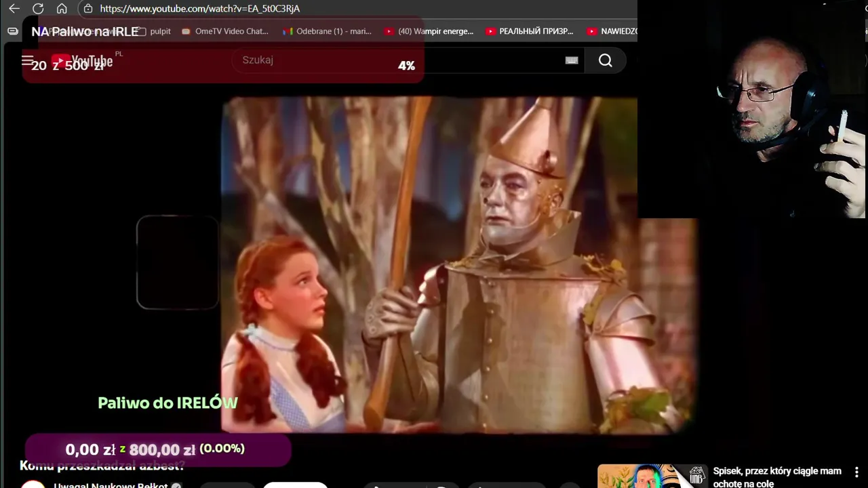
Task: Open the Odebrane Gmail bookmark
Action: click(327, 31)
